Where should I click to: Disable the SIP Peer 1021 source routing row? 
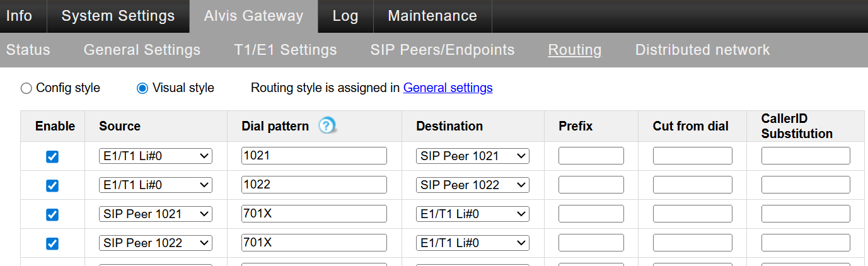point(52,214)
